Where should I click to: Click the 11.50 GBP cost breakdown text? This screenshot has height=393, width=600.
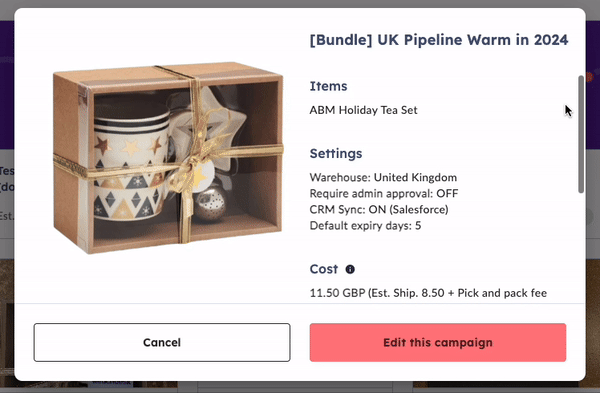pyautogui.click(x=428, y=293)
